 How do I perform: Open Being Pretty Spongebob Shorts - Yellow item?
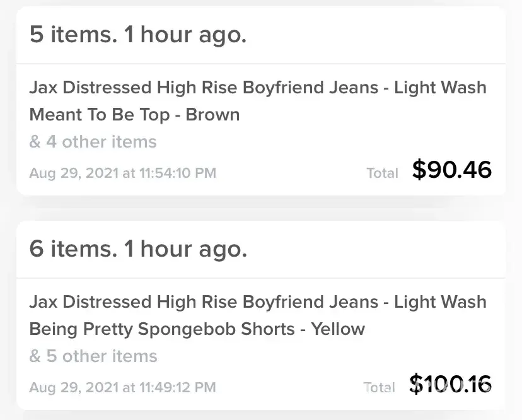pos(197,329)
